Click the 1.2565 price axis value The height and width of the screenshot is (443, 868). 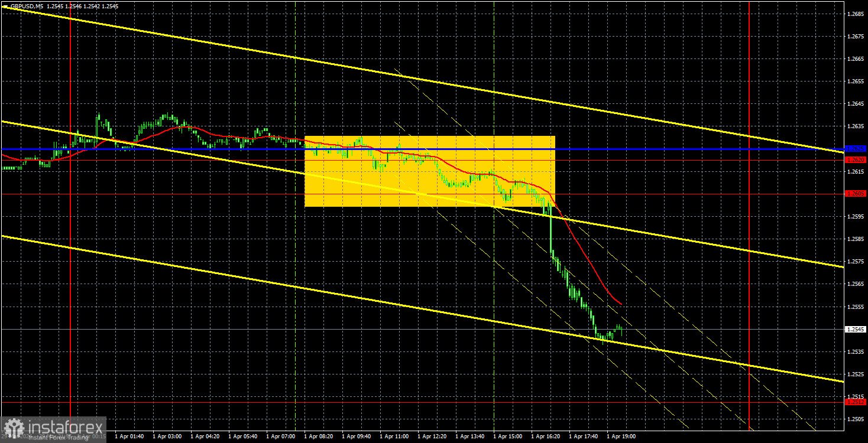tap(856, 284)
